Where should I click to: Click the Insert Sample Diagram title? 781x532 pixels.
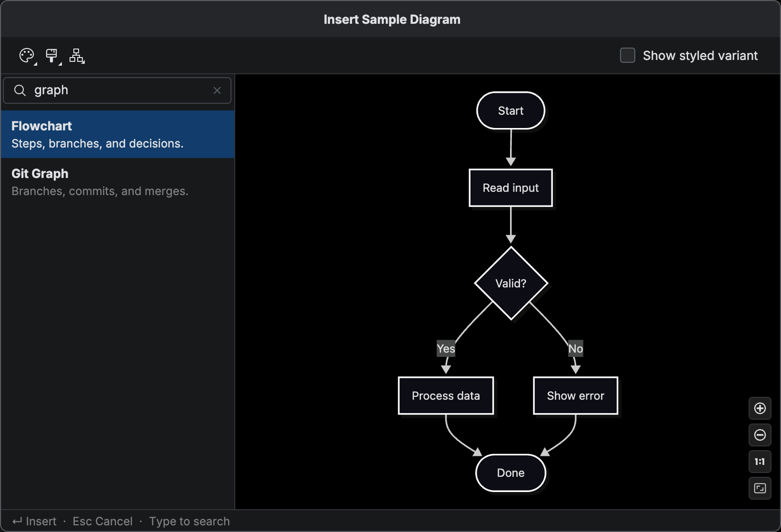(x=392, y=20)
